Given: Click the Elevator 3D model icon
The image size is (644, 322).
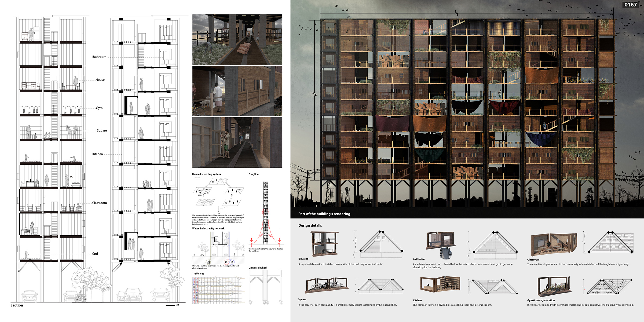Looking at the screenshot, I should tap(325, 244).
